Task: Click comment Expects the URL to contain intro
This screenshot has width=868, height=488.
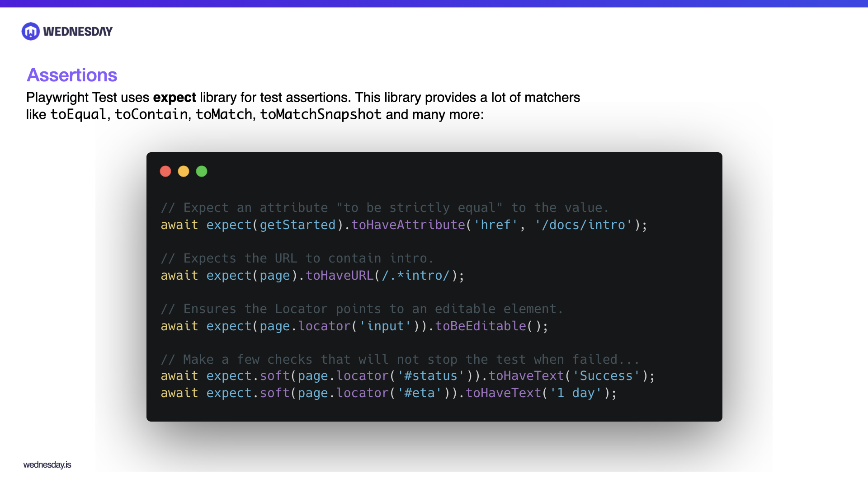Action: coord(297,258)
